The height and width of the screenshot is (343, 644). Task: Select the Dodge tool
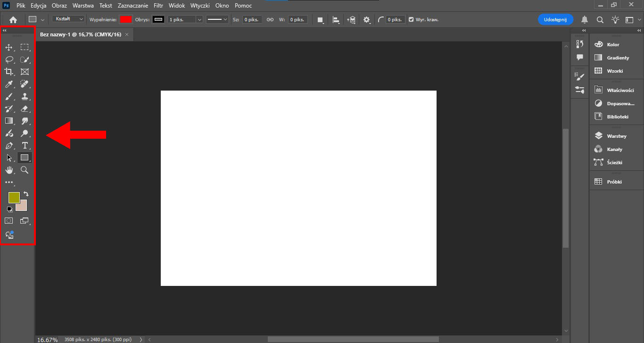(25, 133)
